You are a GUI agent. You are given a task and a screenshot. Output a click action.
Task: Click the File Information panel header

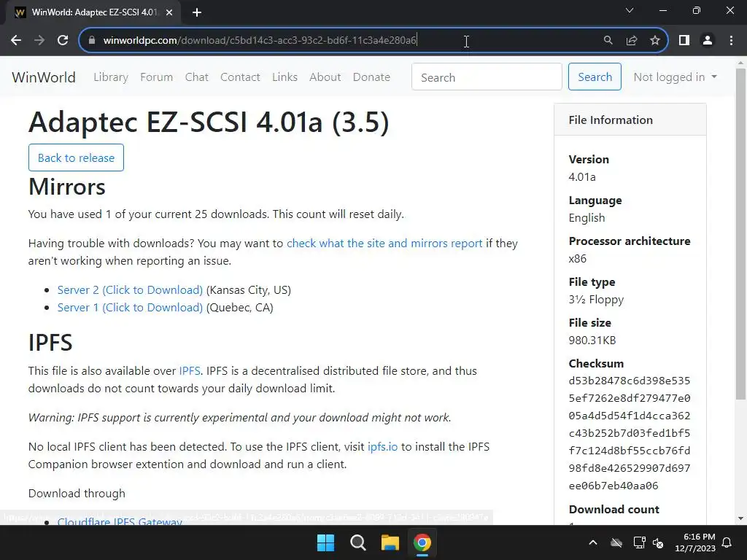click(630, 120)
